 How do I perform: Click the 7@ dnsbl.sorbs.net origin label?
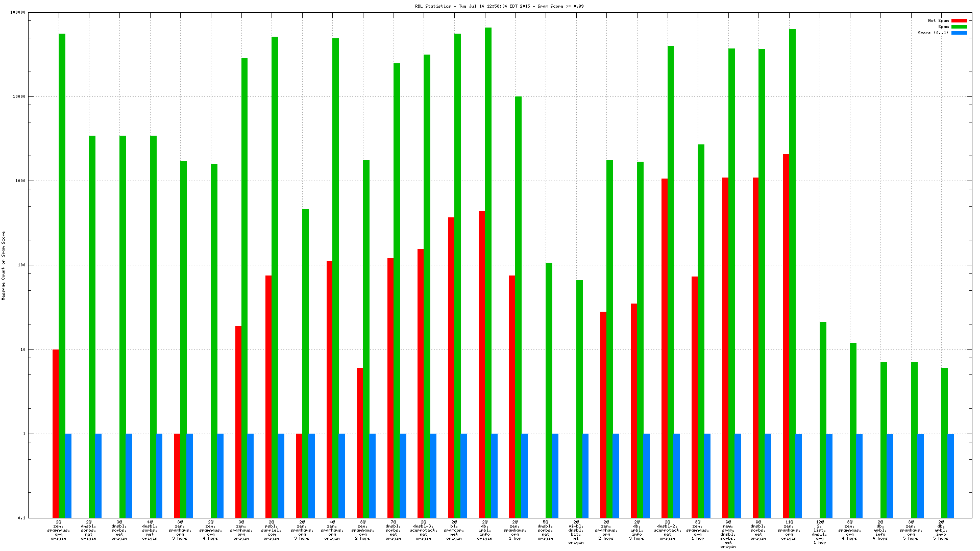393,530
